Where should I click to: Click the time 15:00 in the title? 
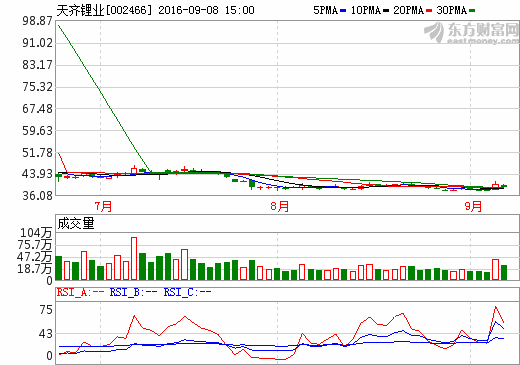click(239, 10)
